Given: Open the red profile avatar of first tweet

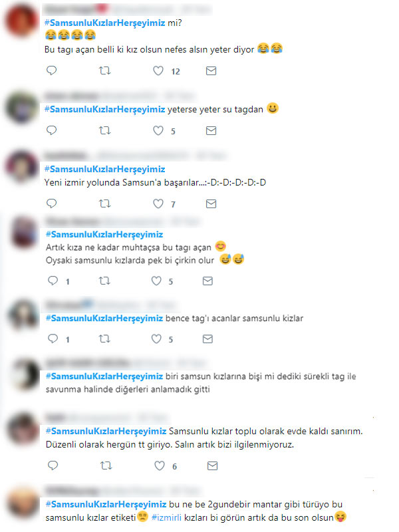Looking at the screenshot, I should point(22,21).
